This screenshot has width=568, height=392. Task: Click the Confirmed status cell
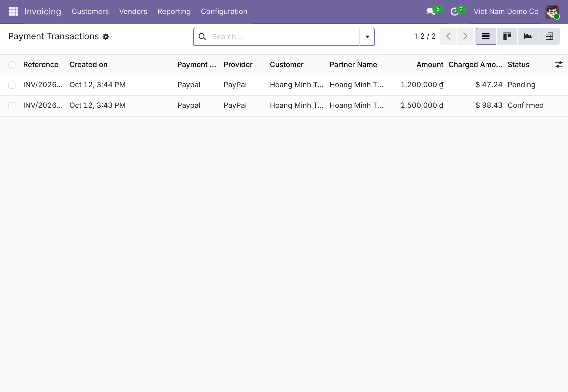click(x=526, y=105)
